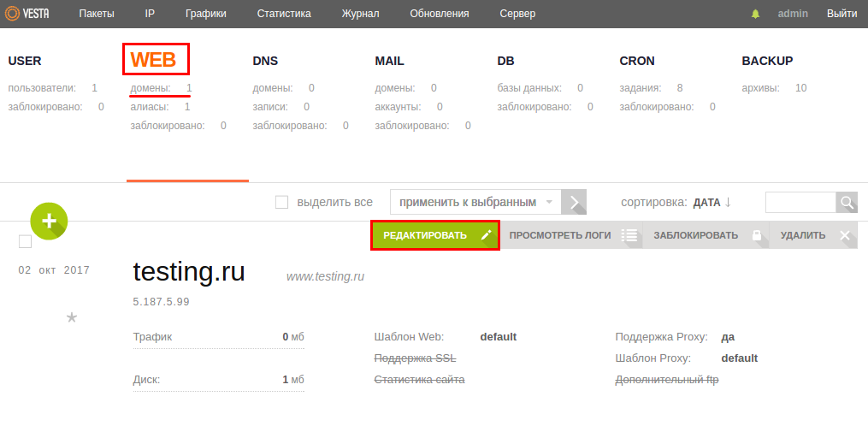Click the padlock icon on Заблокировать
The width and height of the screenshot is (868, 426).
756,235
